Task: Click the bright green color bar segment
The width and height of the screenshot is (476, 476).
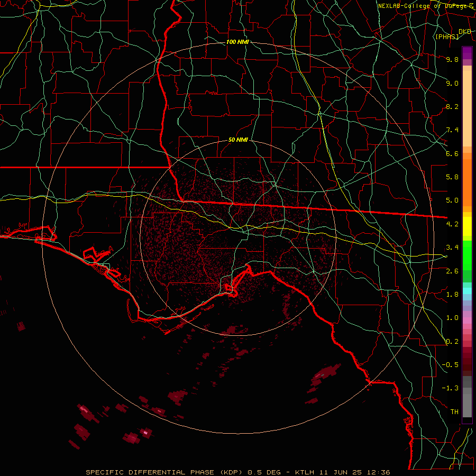Action: (467, 255)
